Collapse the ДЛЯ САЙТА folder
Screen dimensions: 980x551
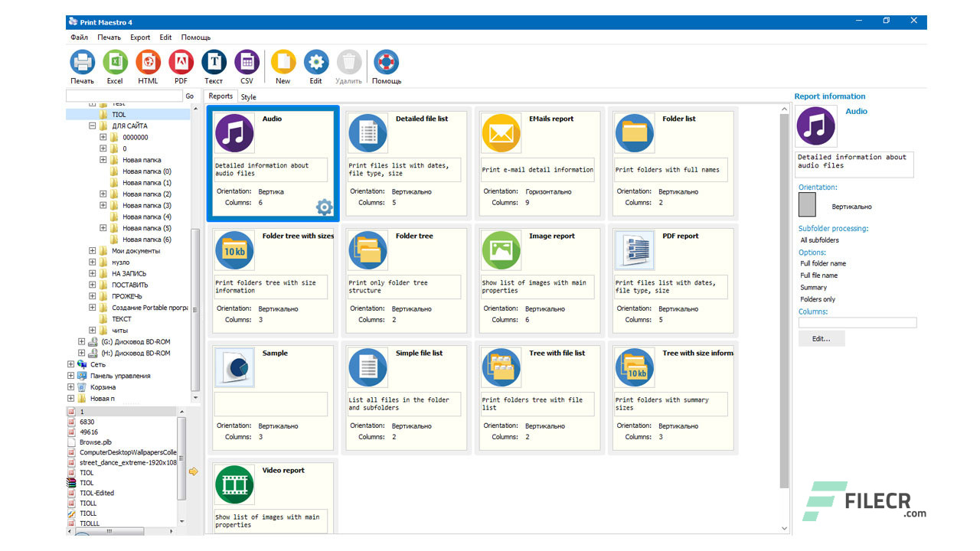click(x=93, y=126)
